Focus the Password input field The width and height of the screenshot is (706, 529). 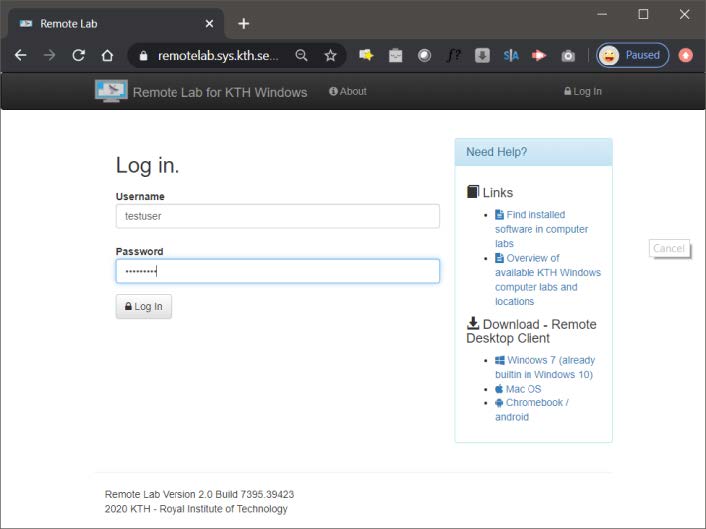click(x=277, y=271)
